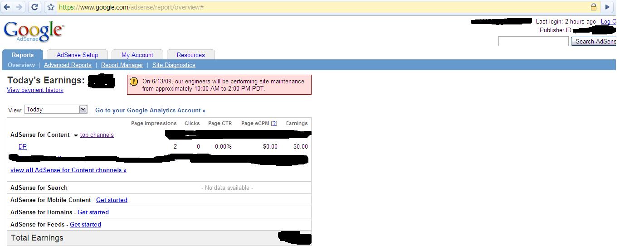The image size is (644, 246).
Task: Click the Total Earnings label
Action: coord(37,238)
